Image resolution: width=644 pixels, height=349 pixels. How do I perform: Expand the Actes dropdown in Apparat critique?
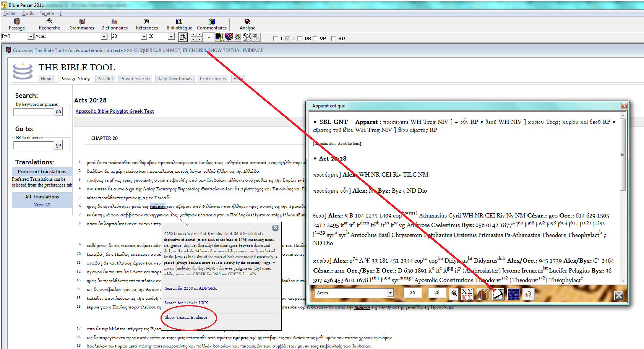[390, 293]
